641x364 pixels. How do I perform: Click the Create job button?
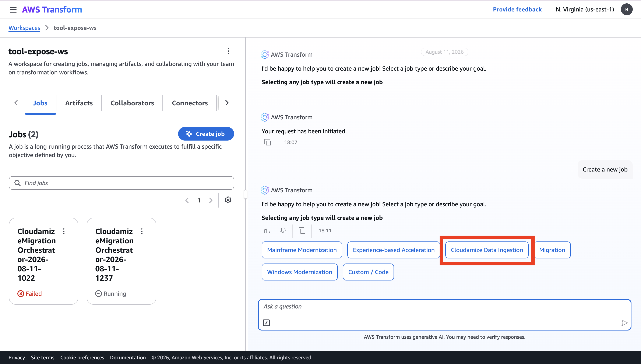[x=206, y=134]
